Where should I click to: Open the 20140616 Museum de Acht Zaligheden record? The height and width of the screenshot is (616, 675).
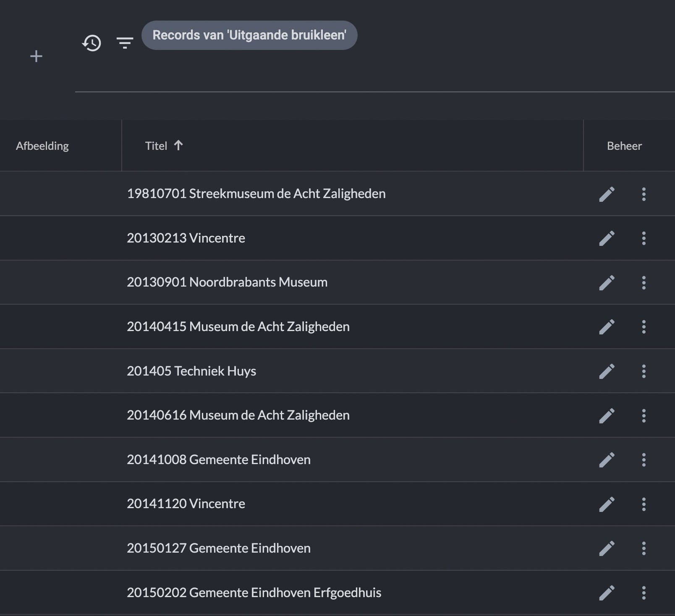coord(238,415)
